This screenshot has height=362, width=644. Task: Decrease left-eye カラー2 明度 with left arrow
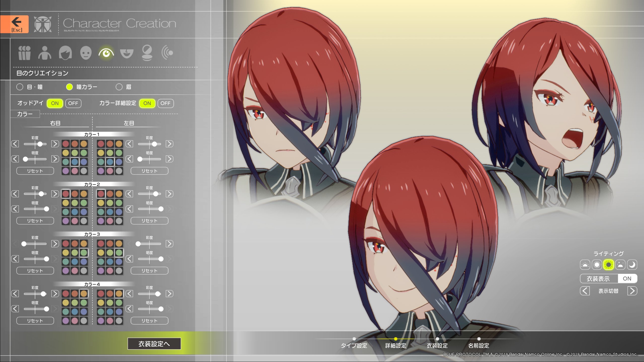click(129, 209)
